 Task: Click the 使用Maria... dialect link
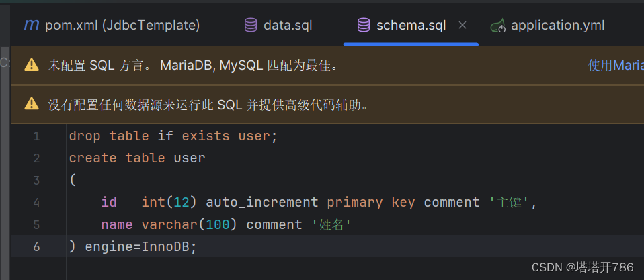pos(615,65)
